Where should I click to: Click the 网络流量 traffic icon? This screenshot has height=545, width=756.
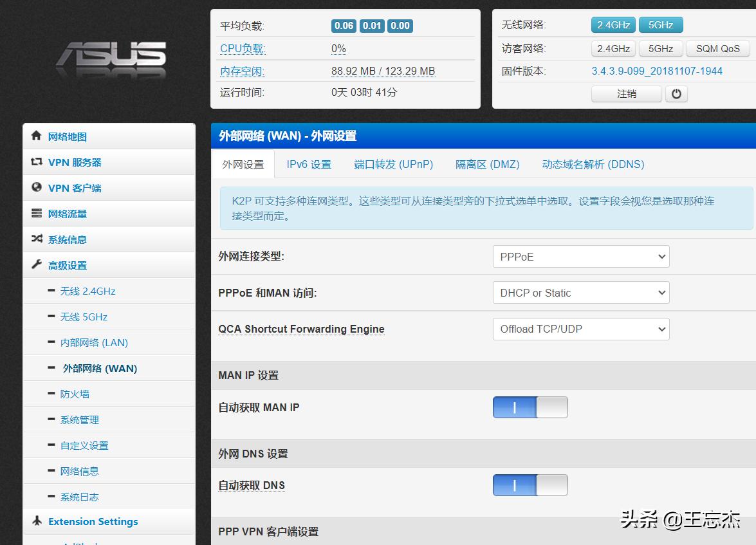[x=37, y=214]
